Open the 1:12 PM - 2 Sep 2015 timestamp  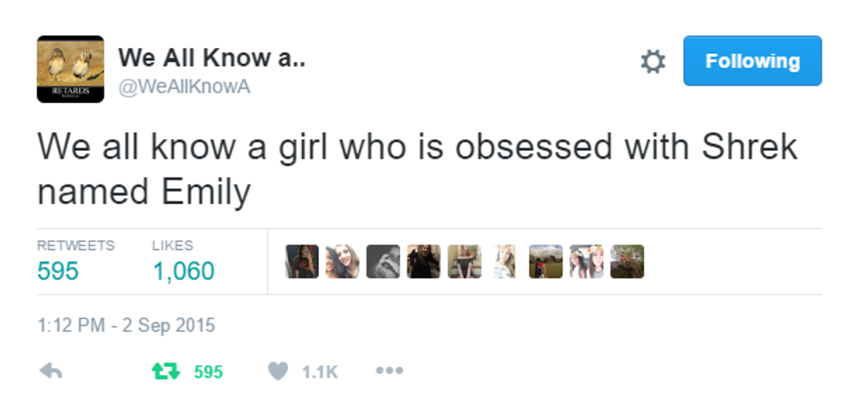(126, 325)
